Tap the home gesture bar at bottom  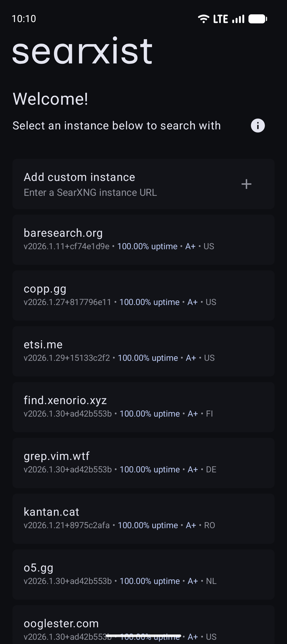[143, 636]
